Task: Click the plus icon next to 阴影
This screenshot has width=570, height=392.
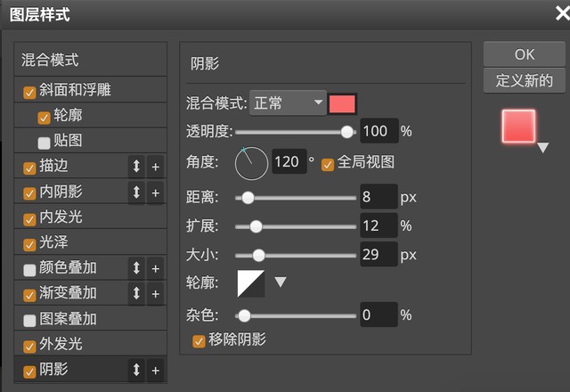Action: point(155,370)
